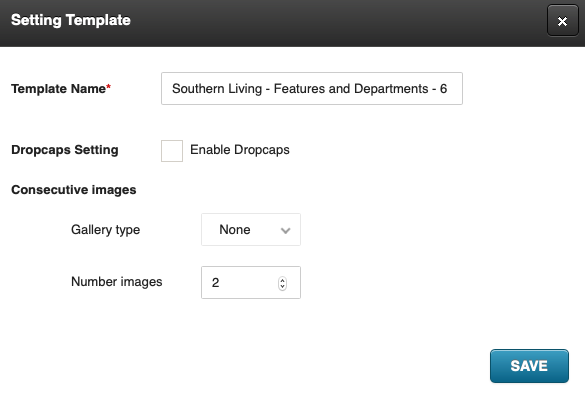This screenshot has width=585, height=393.
Task: Click the Consecutive images heading
Action: pyautogui.click(x=73, y=190)
